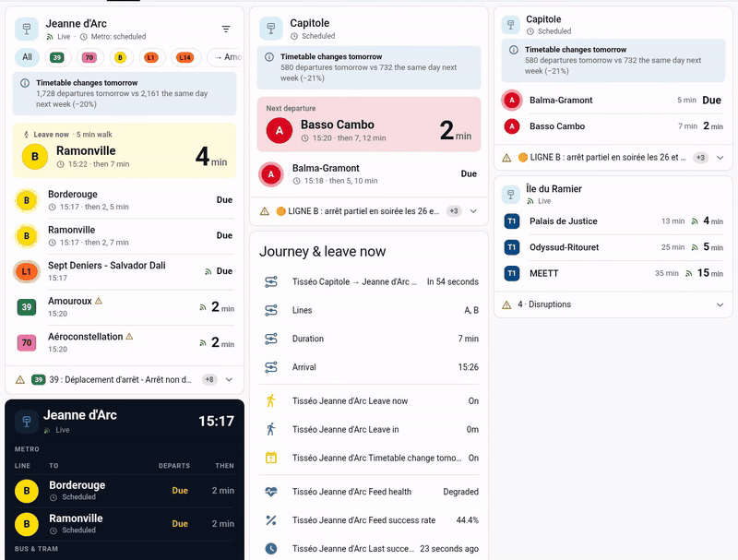Screen dimensions: 738x560
Task: Click the Île du Ramier stop icon
Action: click(x=511, y=194)
